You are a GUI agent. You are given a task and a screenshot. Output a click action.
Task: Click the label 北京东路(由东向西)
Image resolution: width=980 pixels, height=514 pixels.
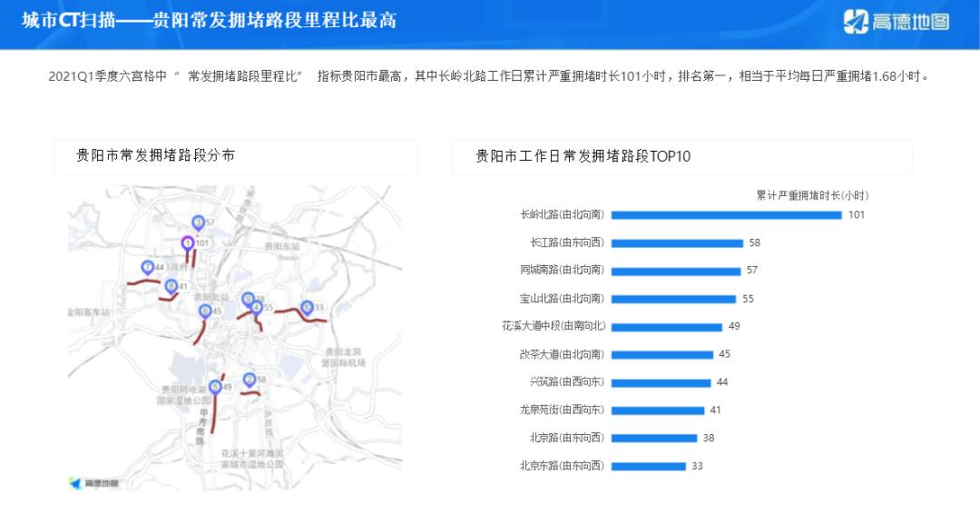(562, 465)
